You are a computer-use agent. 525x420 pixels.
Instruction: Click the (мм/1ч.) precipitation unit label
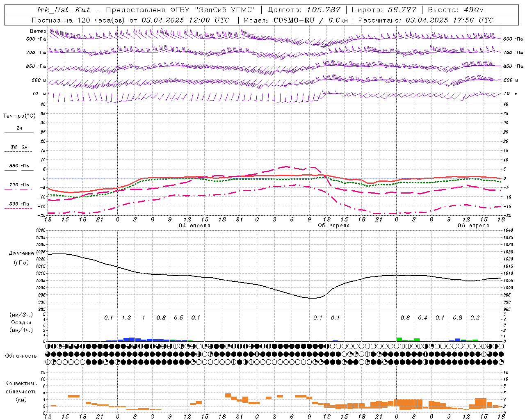(x=21, y=330)
